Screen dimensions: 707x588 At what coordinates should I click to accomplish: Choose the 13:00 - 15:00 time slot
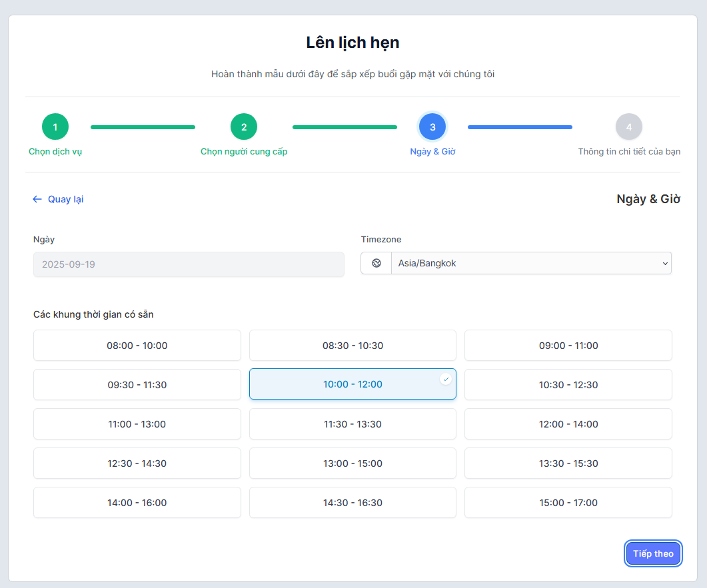(353, 463)
